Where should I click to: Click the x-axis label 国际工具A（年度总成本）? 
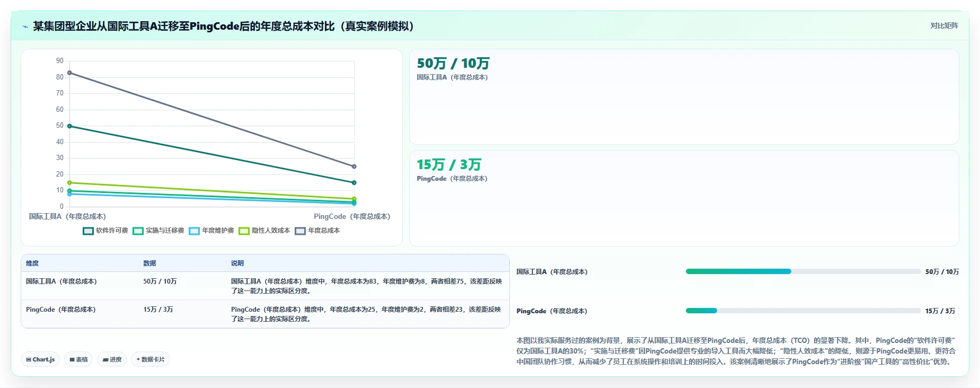pyautogui.click(x=67, y=216)
